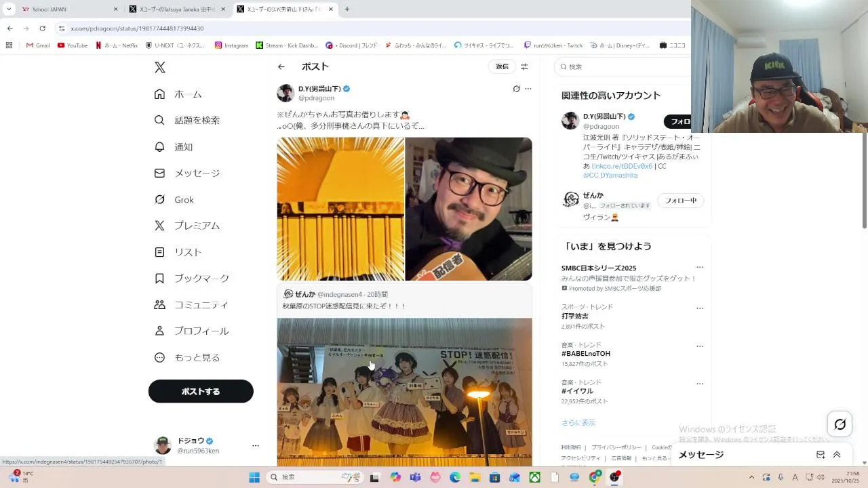Image resolution: width=868 pixels, height=488 pixels.
Task: Open a new browser tab
Action: click(347, 9)
